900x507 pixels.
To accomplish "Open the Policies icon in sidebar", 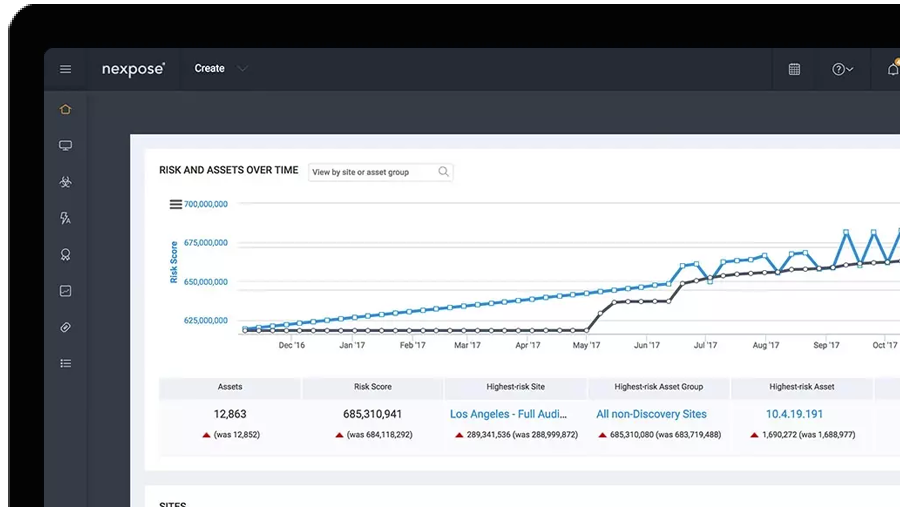I will (x=65, y=218).
